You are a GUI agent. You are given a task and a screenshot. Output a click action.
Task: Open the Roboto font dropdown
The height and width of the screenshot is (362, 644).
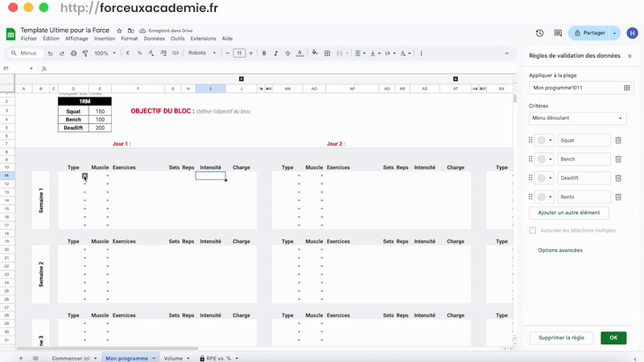[202, 53]
